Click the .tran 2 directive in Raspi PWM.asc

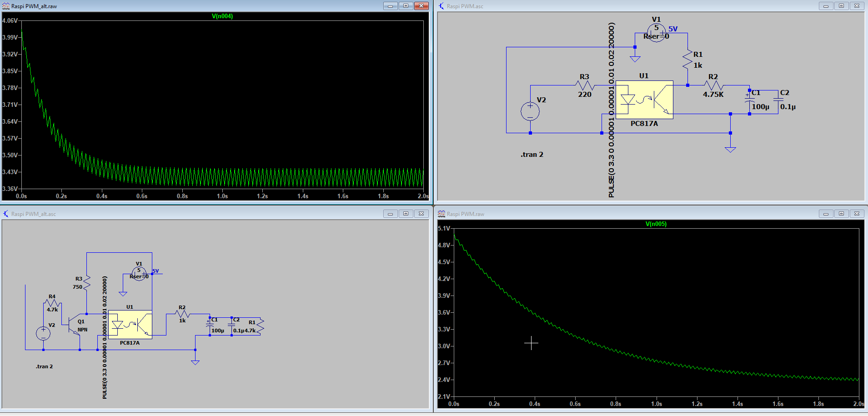coord(532,155)
